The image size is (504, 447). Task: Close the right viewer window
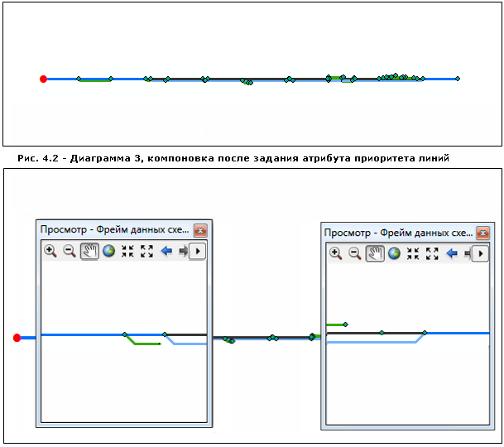pos(485,233)
